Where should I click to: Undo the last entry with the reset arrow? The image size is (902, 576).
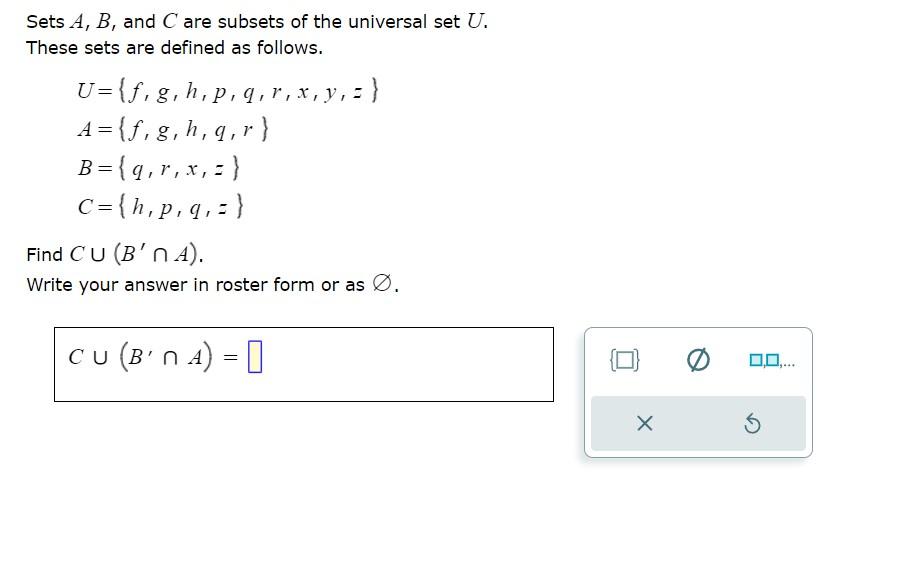coord(754,423)
